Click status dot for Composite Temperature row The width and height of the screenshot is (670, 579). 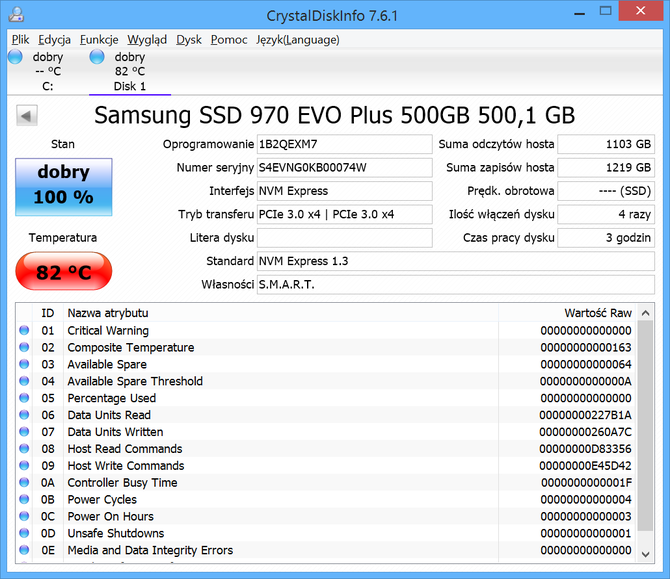click(x=24, y=347)
